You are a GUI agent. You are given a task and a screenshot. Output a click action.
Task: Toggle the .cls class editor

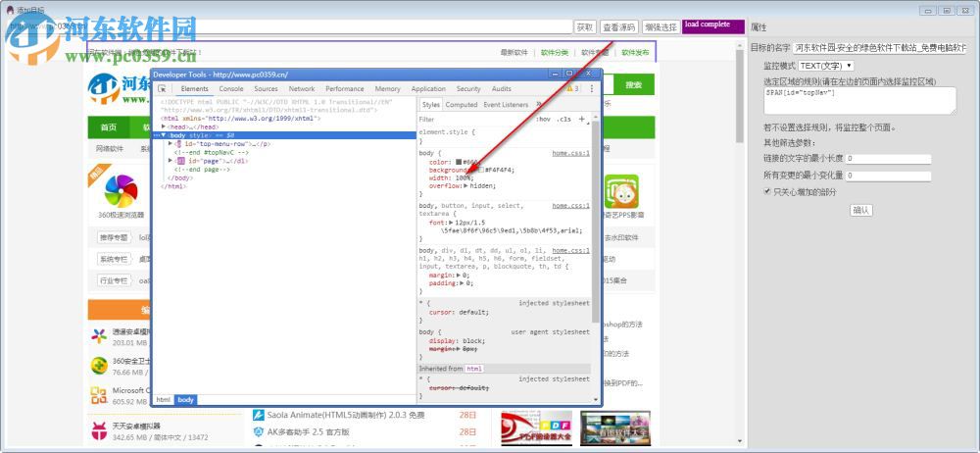pyautogui.click(x=564, y=119)
